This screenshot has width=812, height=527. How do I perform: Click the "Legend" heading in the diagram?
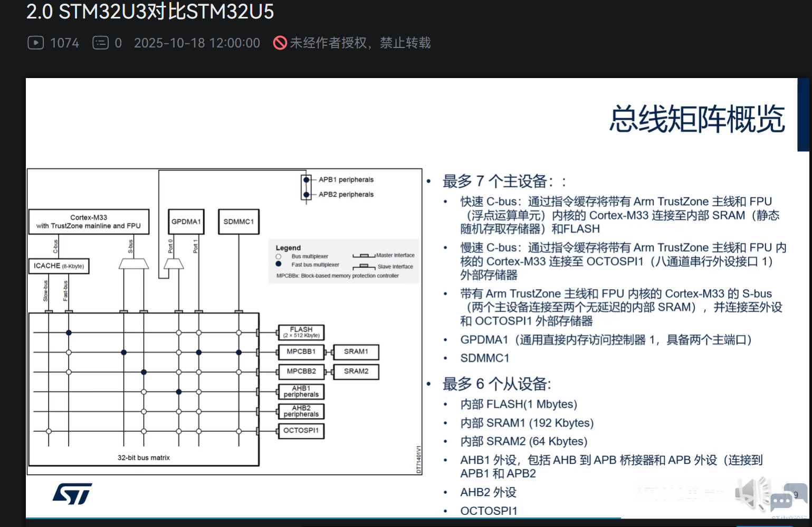(288, 247)
